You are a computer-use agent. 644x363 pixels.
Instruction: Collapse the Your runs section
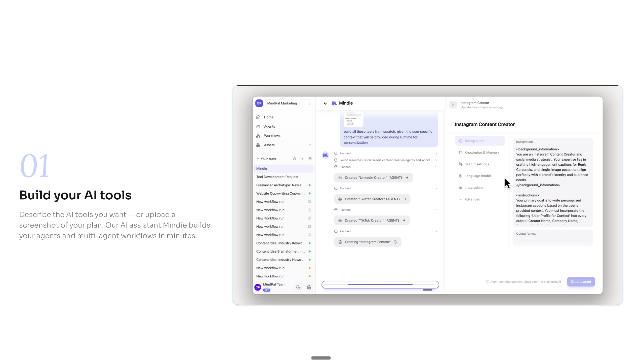point(258,159)
